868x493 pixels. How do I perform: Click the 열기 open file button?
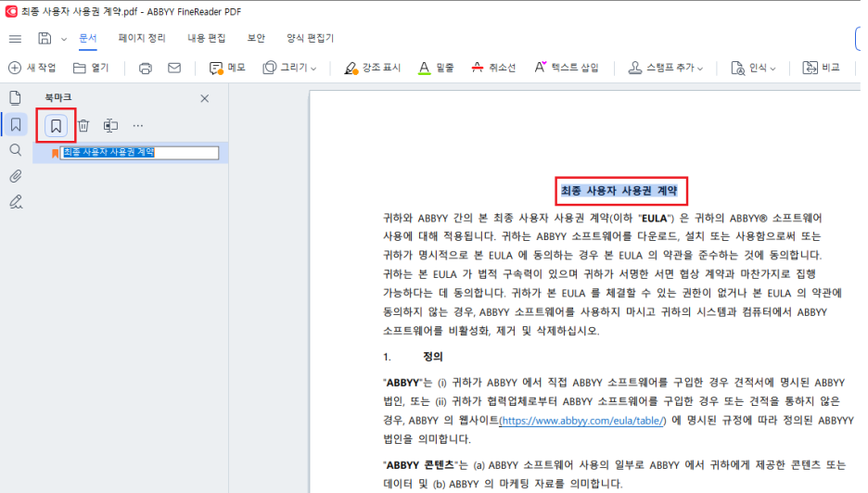(91, 68)
